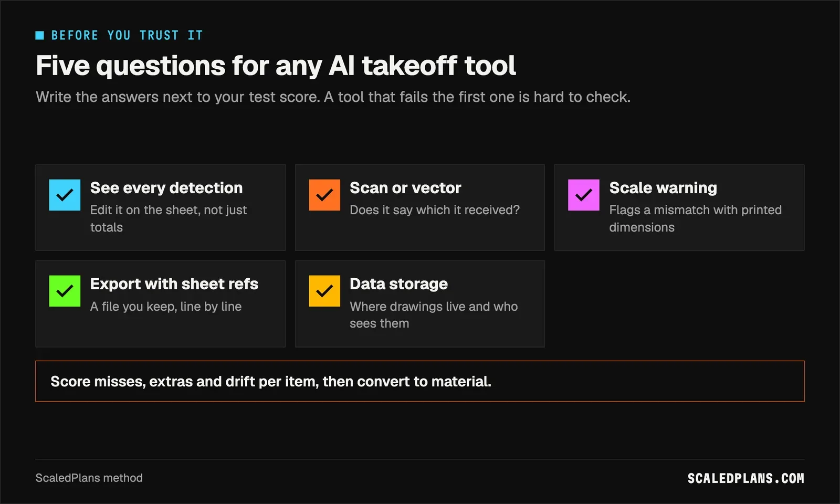Click 'A file you keep, line by line'
Screen dimensions: 840x504
coord(166,307)
